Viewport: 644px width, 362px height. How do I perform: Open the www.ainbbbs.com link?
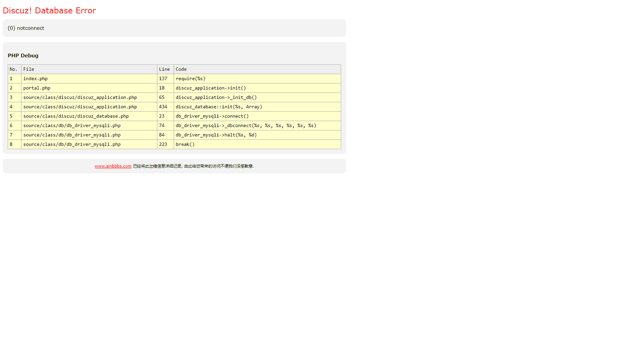113,166
